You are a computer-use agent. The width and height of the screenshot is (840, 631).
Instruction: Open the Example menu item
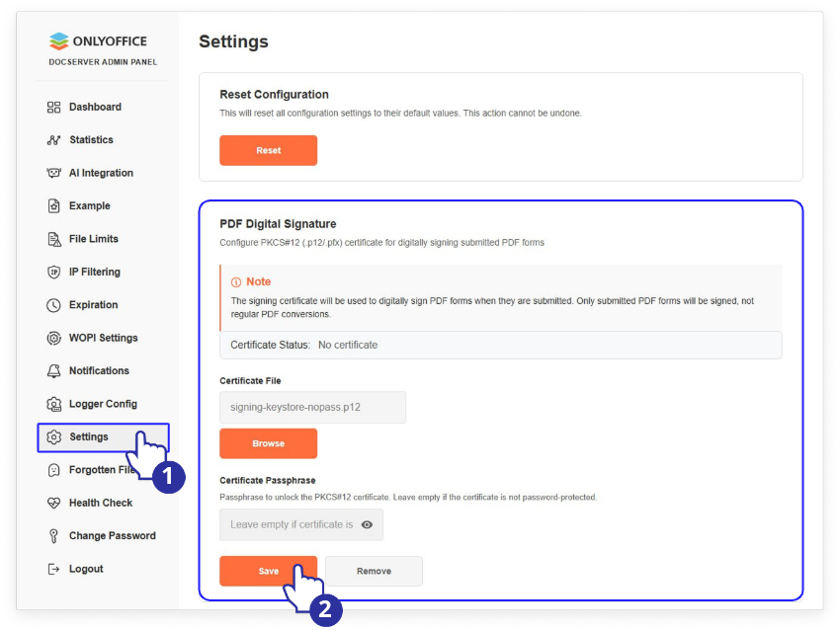pyautogui.click(x=89, y=206)
